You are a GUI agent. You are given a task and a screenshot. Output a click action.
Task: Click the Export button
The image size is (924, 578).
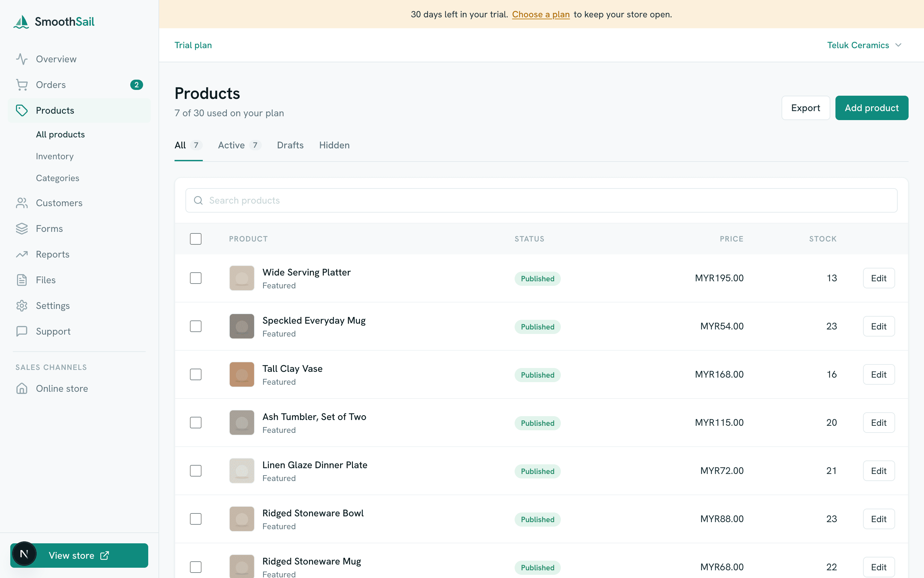(x=806, y=108)
